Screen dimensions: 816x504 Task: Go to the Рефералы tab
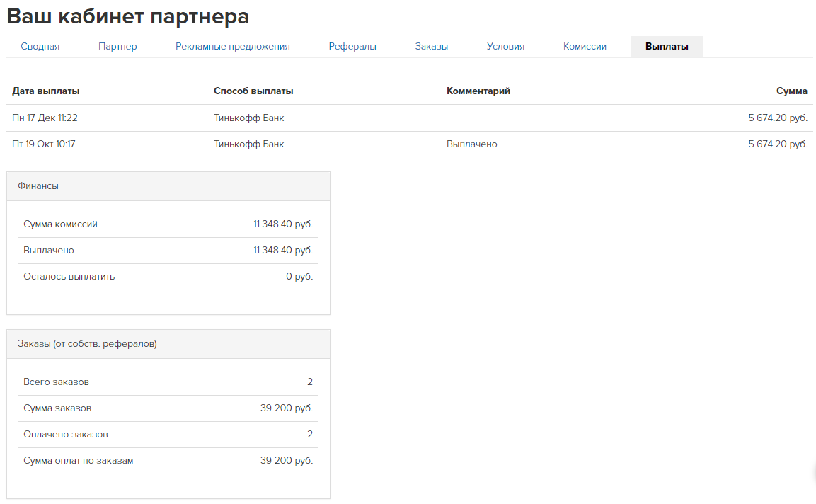coord(352,46)
